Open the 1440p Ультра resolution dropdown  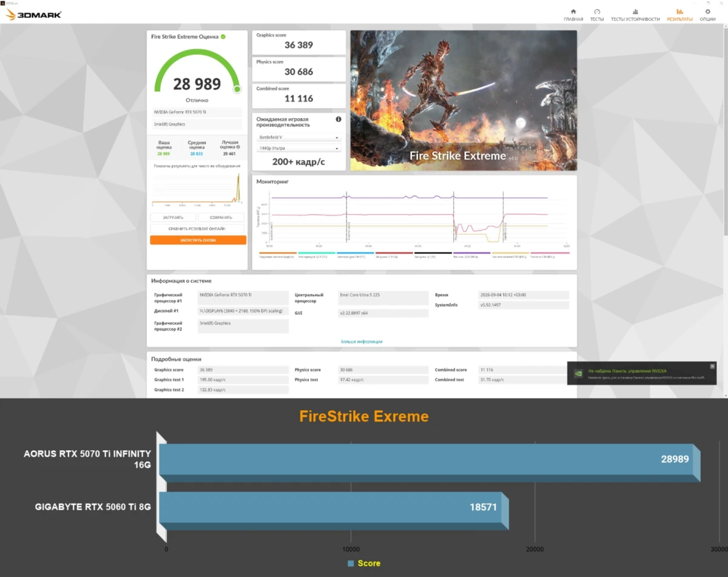[x=298, y=148]
